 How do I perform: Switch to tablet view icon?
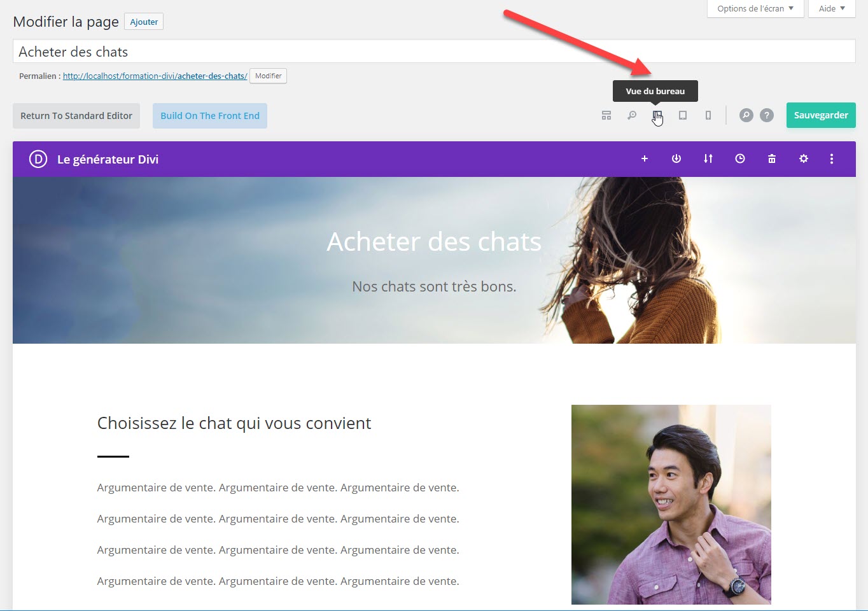coord(683,115)
